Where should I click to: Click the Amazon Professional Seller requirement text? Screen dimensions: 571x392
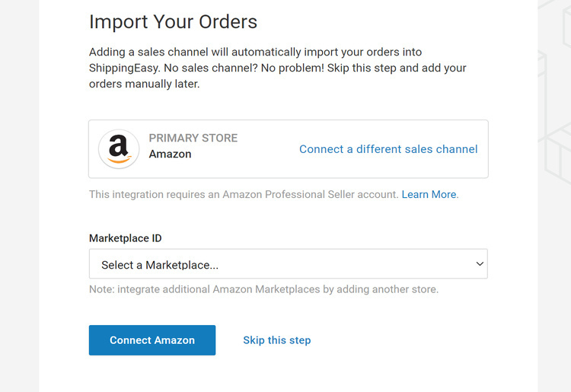pos(244,195)
